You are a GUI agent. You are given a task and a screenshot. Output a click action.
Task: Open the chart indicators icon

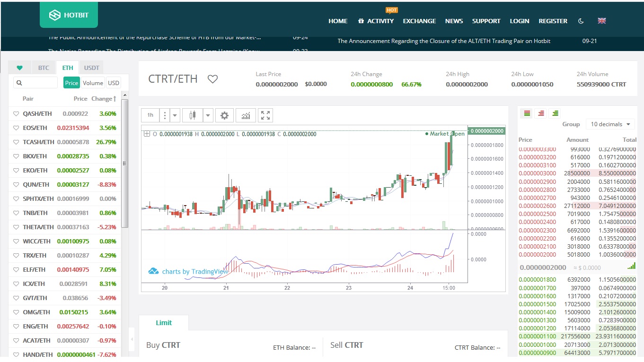tap(246, 115)
